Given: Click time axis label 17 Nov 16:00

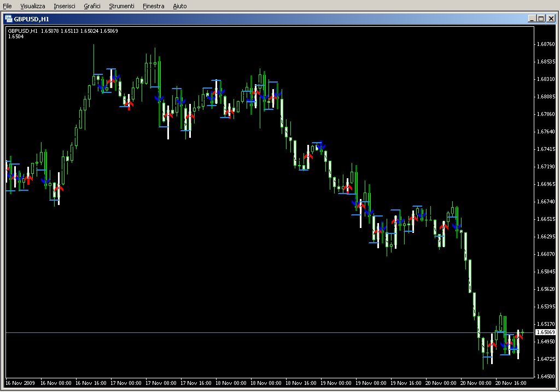Looking at the screenshot, I should (196, 383).
